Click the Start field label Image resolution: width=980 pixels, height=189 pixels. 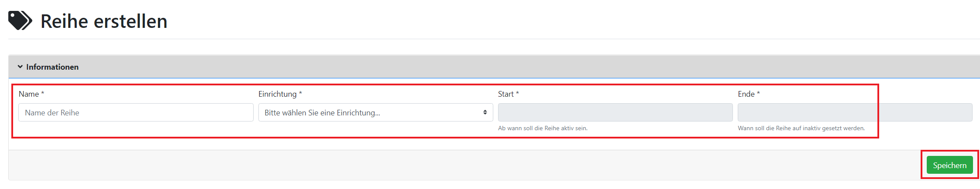click(505, 94)
